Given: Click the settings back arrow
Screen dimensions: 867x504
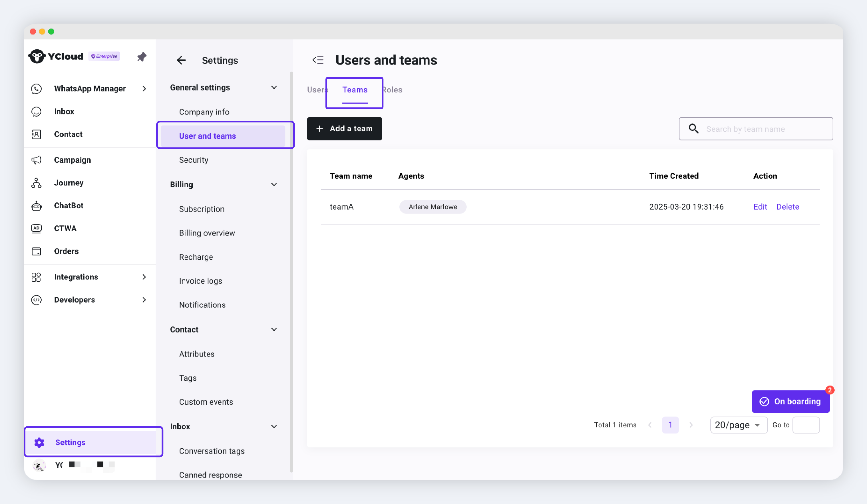Looking at the screenshot, I should tap(181, 61).
